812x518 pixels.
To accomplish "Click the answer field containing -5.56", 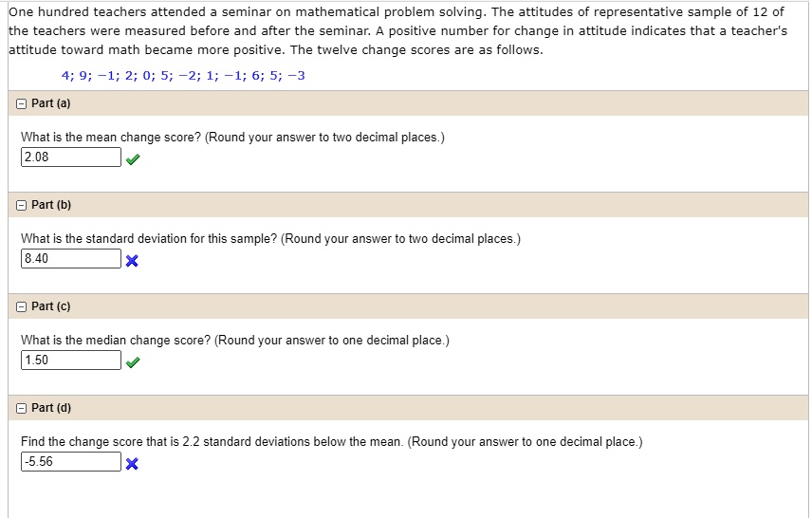I will [70, 462].
